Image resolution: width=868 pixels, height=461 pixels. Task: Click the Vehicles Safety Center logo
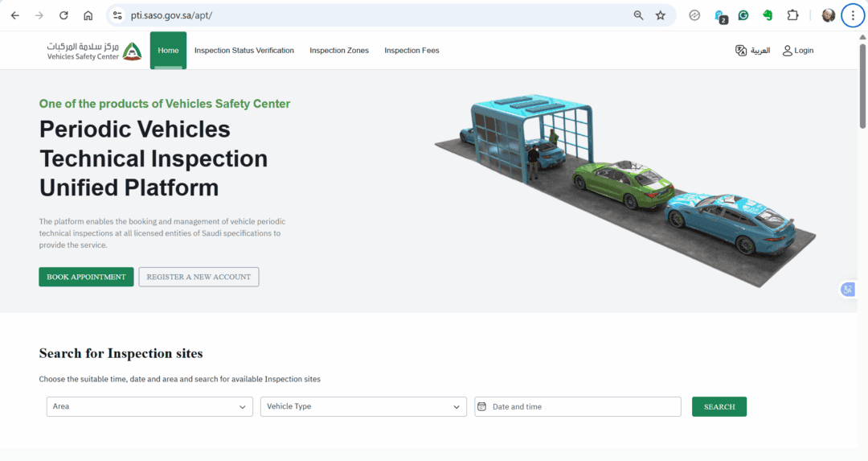[93, 51]
